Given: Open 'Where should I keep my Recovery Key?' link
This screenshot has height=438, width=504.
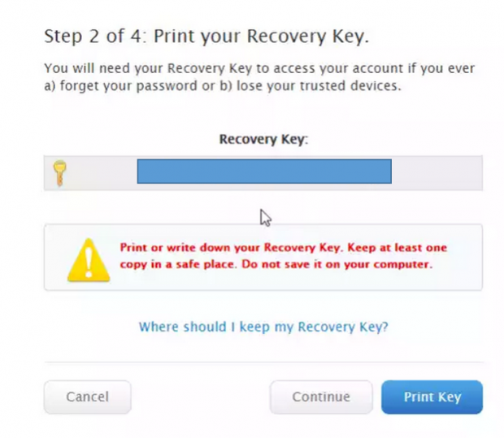Looking at the screenshot, I should (x=263, y=327).
